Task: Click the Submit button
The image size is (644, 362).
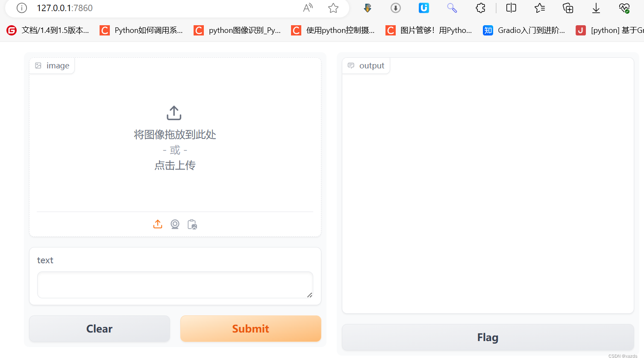Action: (250, 328)
